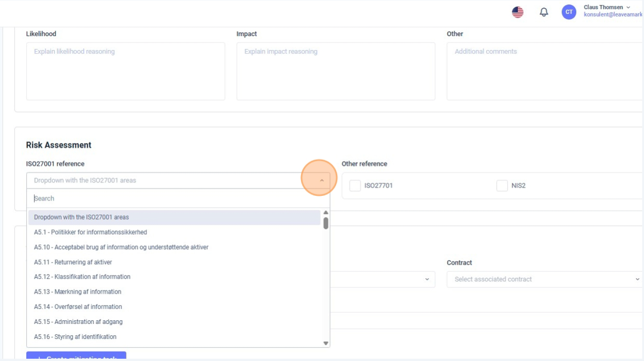Viewport: 644px width, 361px height.
Task: Collapse the ISO27001 reference dropdown
Action: (x=322, y=180)
